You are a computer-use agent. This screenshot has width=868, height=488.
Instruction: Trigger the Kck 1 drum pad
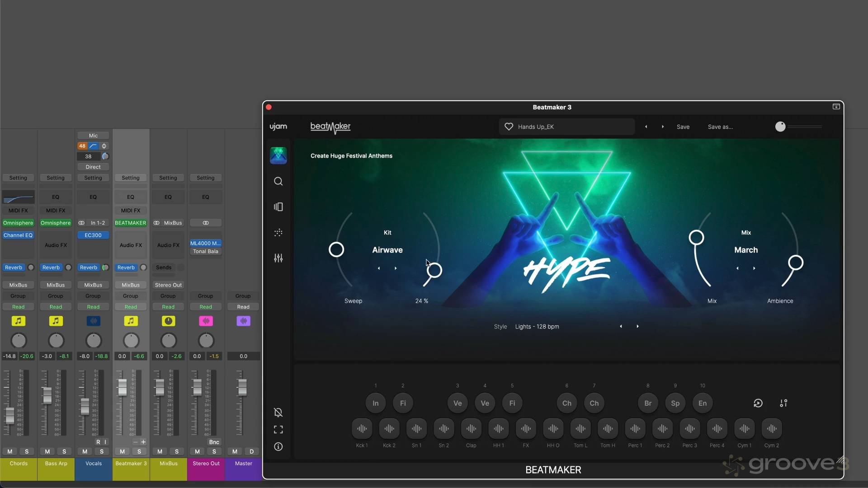click(362, 428)
